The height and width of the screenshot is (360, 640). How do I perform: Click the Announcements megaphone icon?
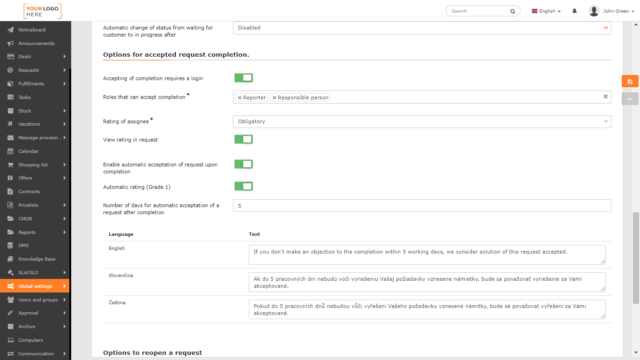(x=11, y=43)
